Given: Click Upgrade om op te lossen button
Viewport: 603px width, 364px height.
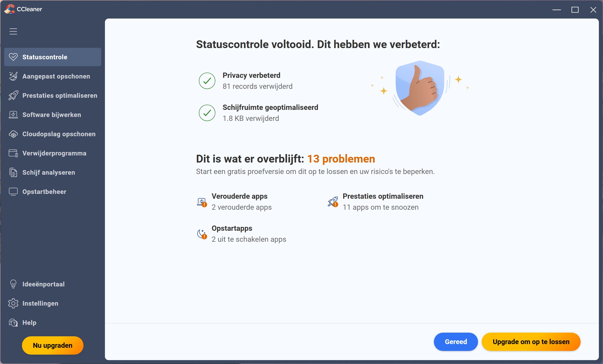Looking at the screenshot, I should tap(531, 342).
